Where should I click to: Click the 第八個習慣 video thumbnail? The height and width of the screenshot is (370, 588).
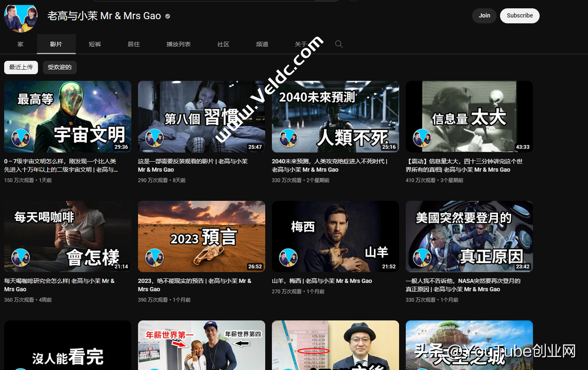[x=201, y=116]
